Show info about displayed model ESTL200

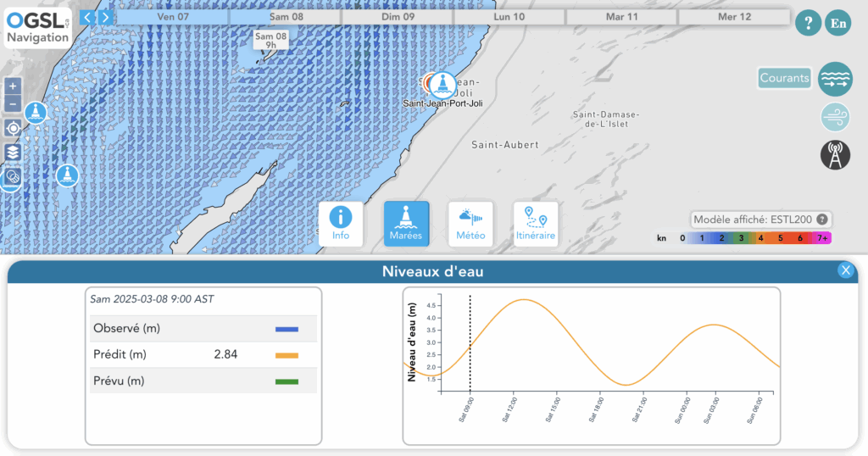(x=821, y=220)
